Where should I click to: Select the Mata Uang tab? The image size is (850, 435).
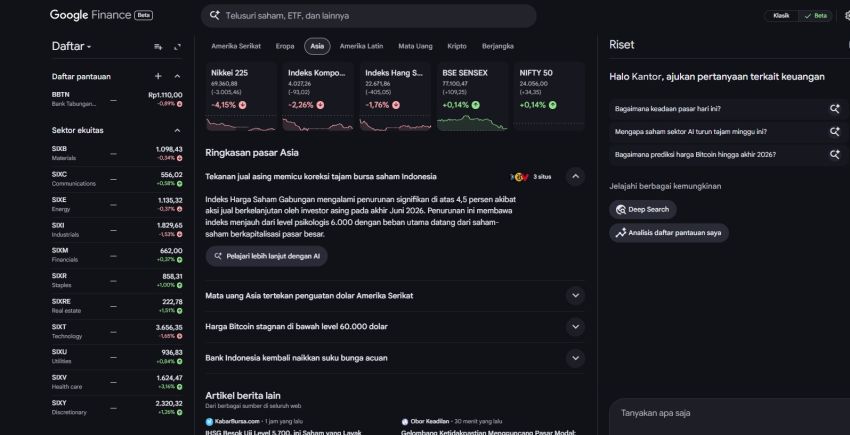coord(415,46)
